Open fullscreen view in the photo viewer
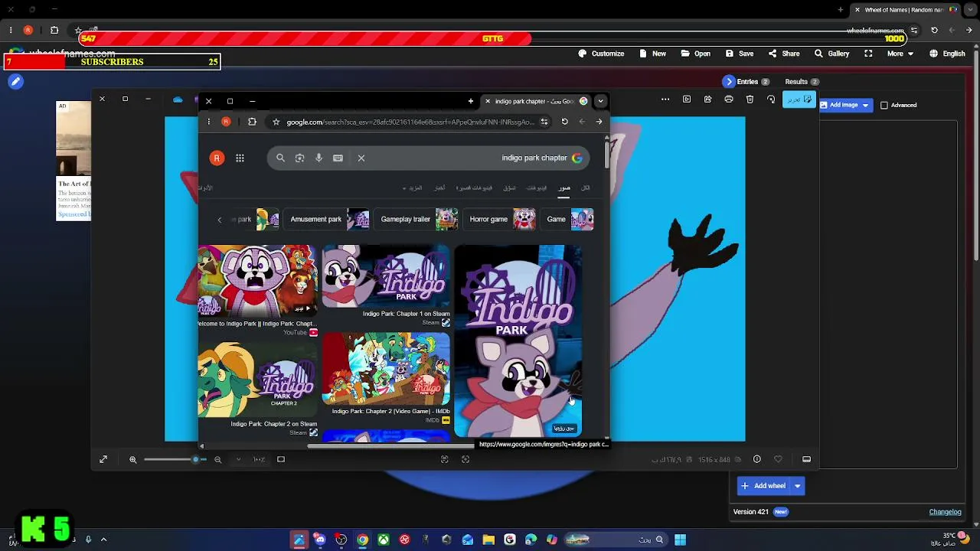The height and width of the screenshot is (551, 980). pos(103,459)
